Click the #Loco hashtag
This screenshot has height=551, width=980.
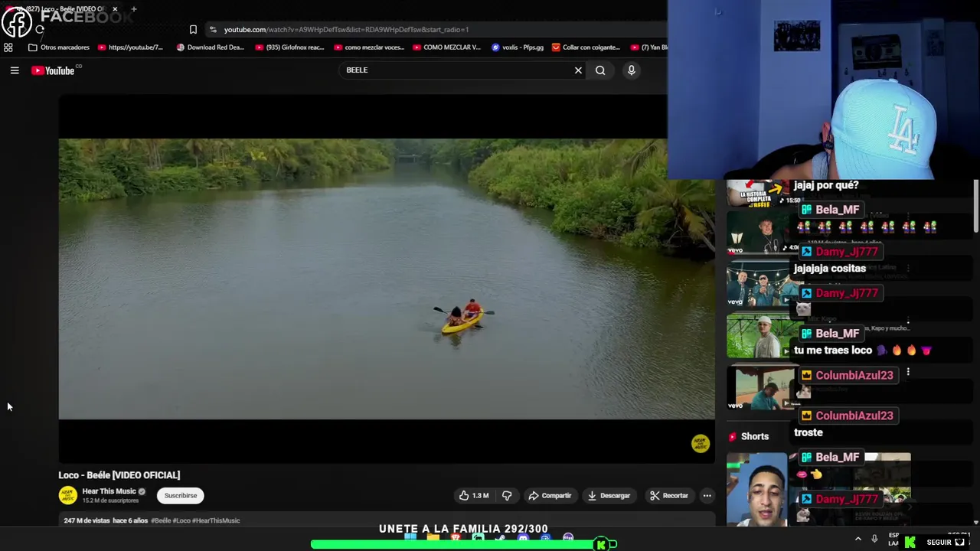pyautogui.click(x=181, y=520)
